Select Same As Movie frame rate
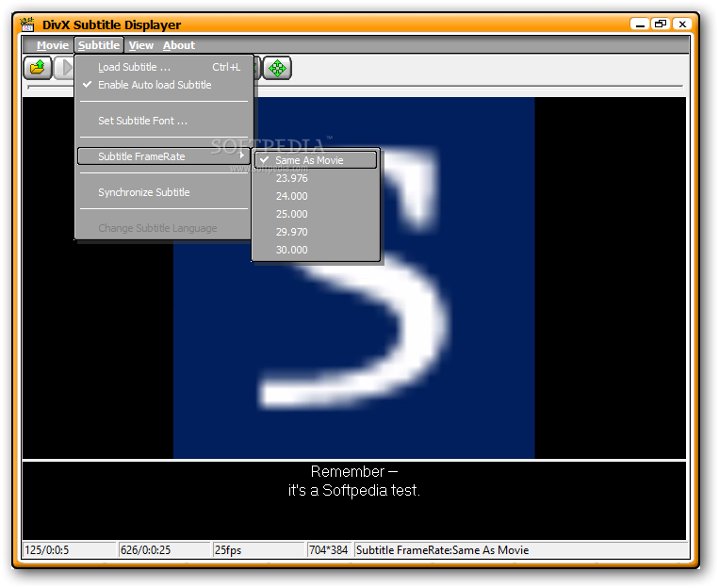 tap(316, 160)
